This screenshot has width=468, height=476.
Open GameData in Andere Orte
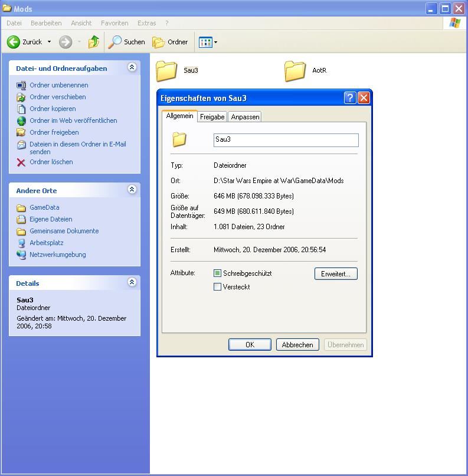click(x=44, y=207)
